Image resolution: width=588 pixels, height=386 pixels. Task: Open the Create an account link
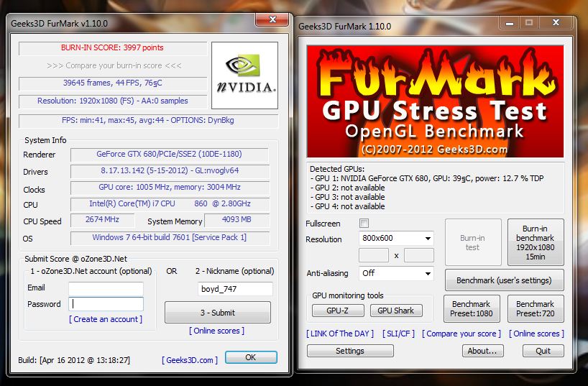106,319
